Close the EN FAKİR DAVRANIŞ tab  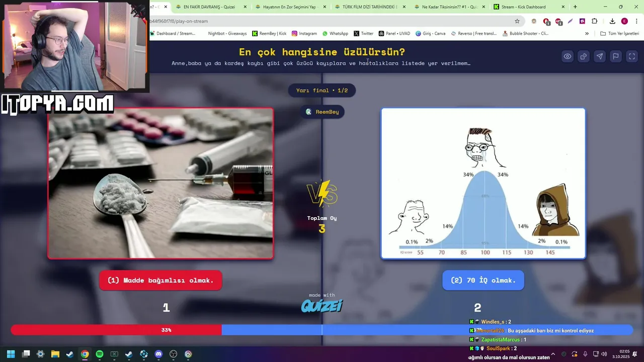pyautogui.click(x=245, y=7)
